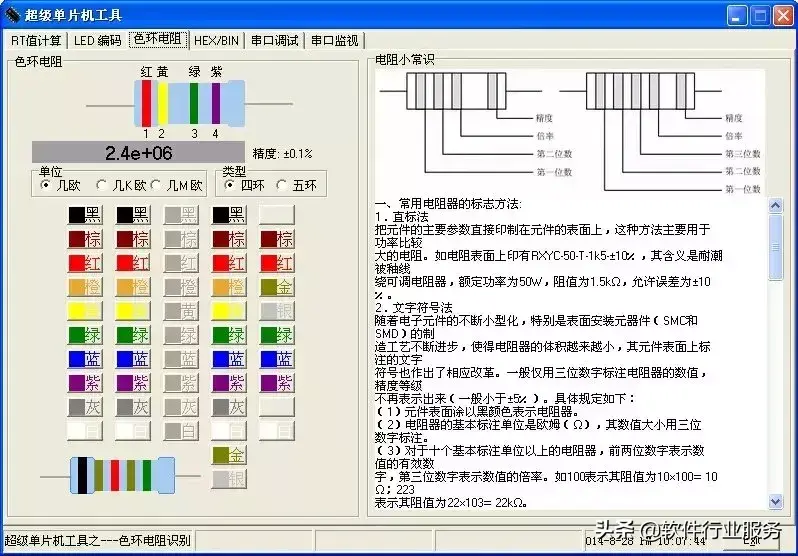
Task: Pick 绿 green in the first digit column
Action: pos(85,335)
